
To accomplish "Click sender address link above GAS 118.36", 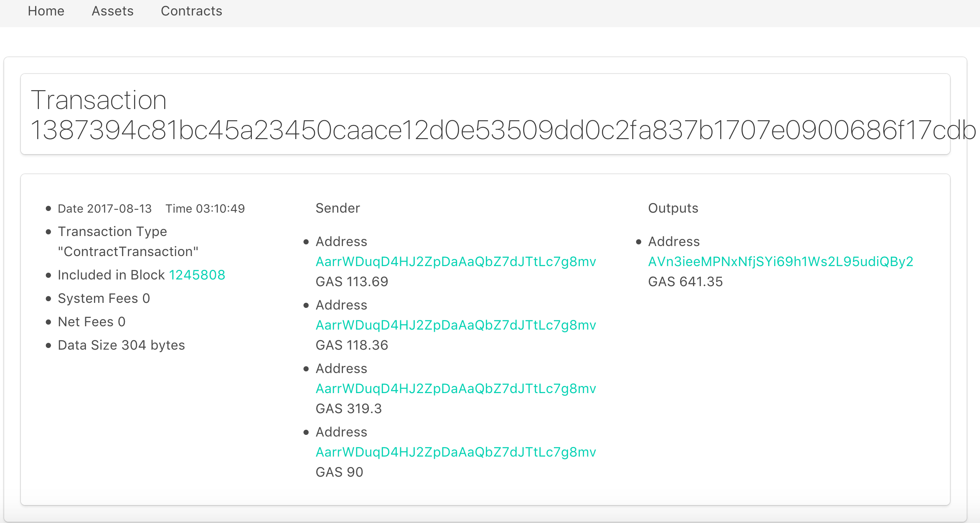I will point(456,325).
